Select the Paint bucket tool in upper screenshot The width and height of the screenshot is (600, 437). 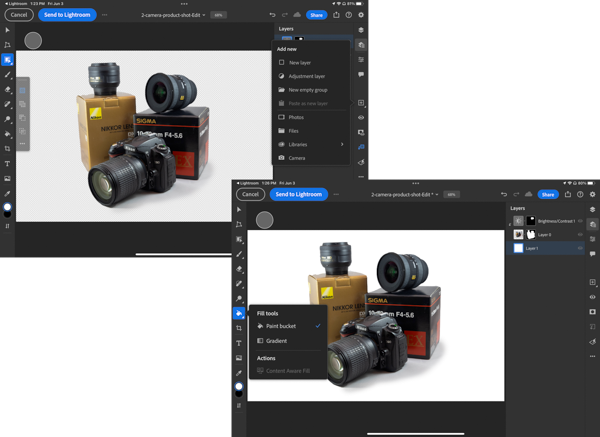(7, 134)
